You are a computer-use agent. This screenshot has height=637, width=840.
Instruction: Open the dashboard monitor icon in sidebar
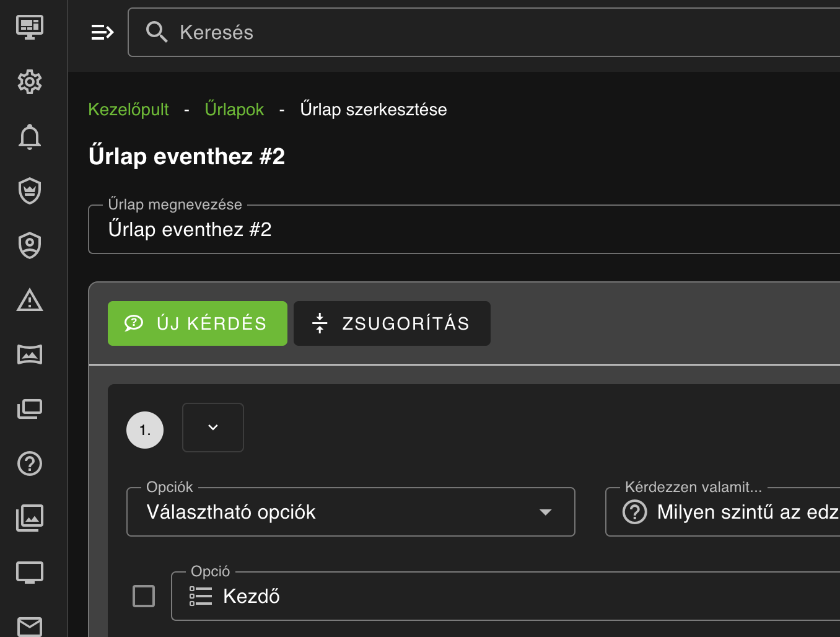pos(30,27)
